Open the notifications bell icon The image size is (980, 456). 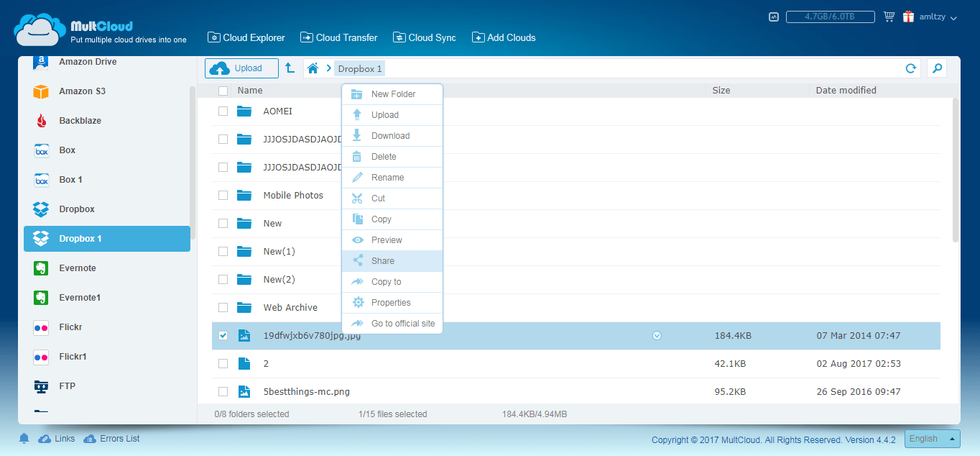tap(24, 439)
